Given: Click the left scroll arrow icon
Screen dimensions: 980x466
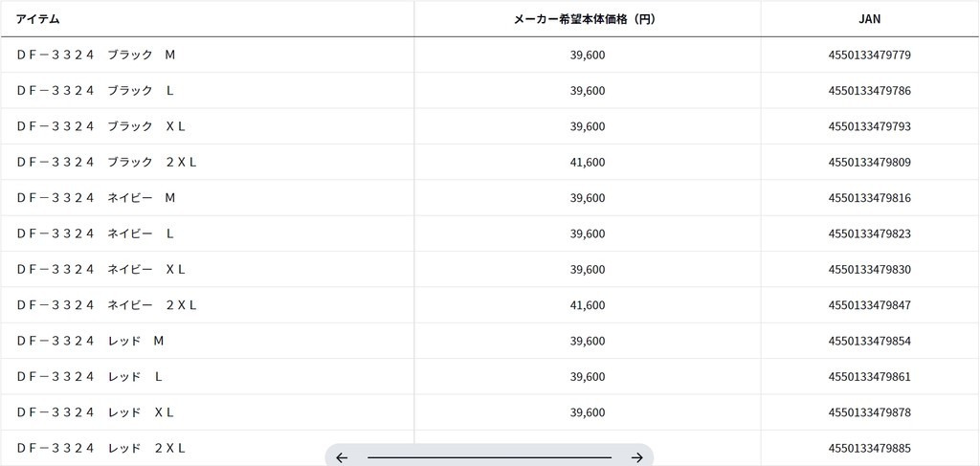Looking at the screenshot, I should click(342, 457).
